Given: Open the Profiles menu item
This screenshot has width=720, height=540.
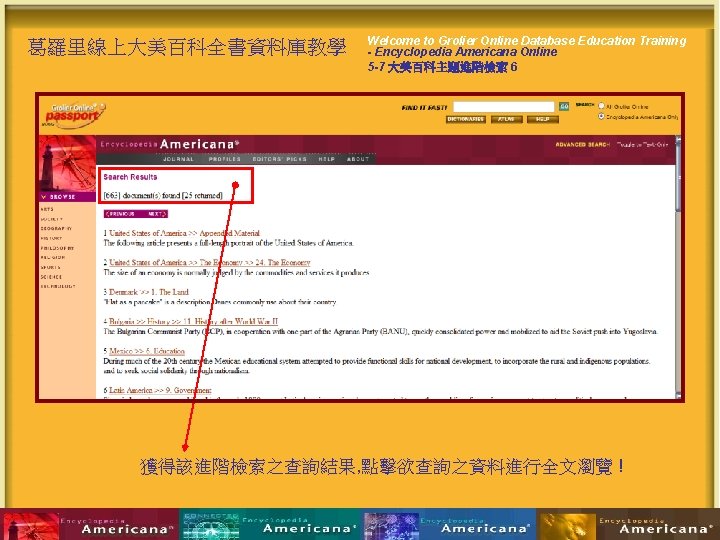Looking at the screenshot, I should [225, 159].
